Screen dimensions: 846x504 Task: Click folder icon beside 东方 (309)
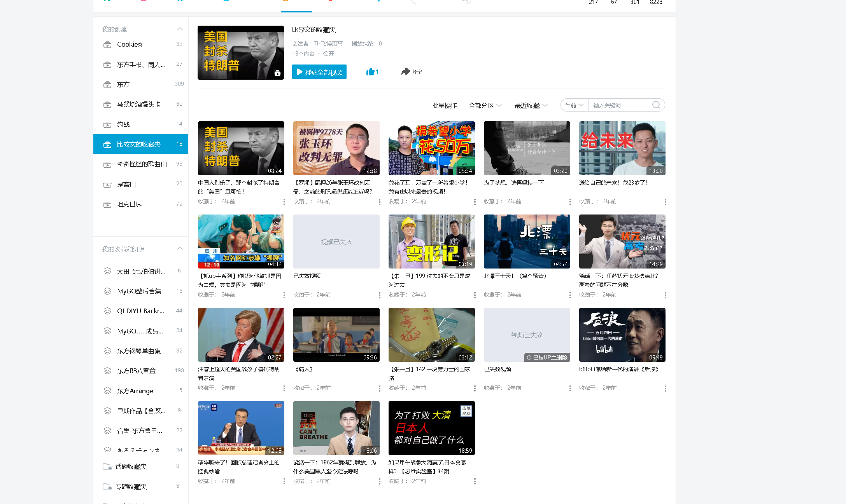(107, 85)
